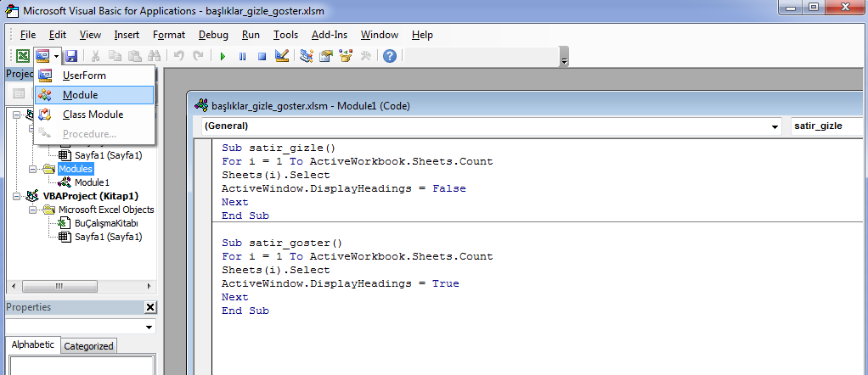Collapse Microsoft Excel Objects folder under Kitap1
The image size is (868, 375).
tap(32, 210)
